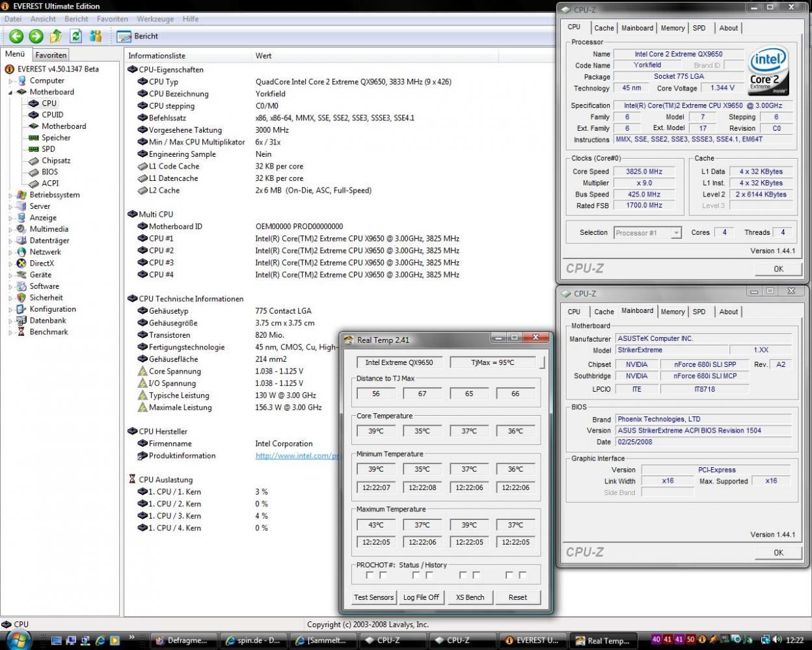Expand the Anzeige tree node arrow
812x650 pixels.
click(10, 218)
